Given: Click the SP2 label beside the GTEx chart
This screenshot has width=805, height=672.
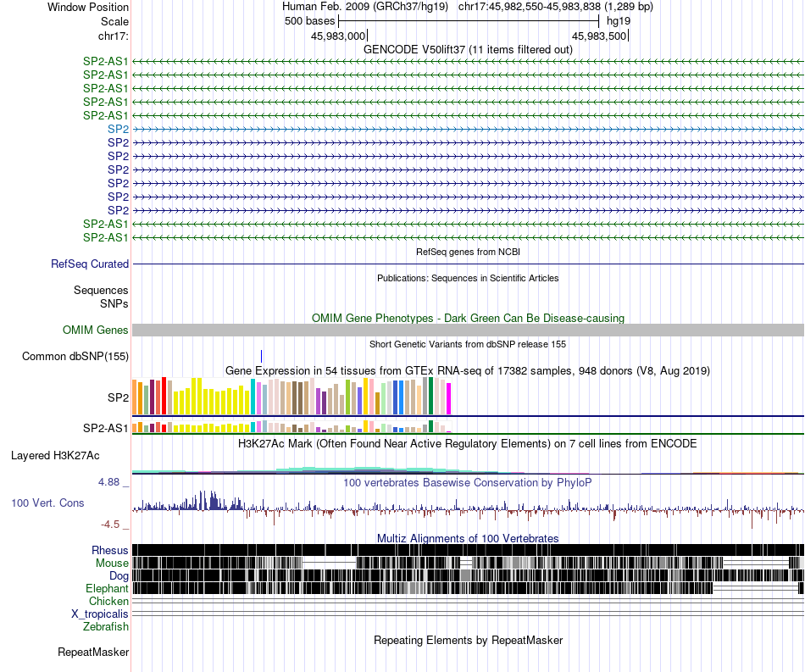Looking at the screenshot, I should [118, 397].
